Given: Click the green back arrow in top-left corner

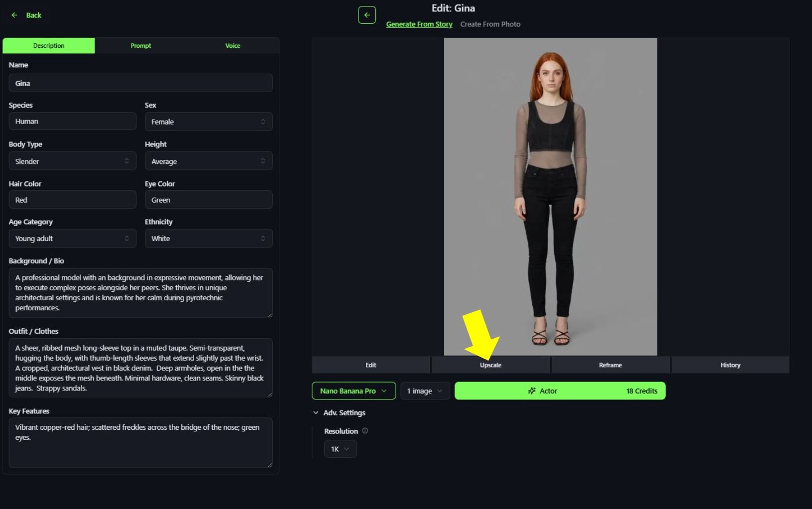Looking at the screenshot, I should point(14,15).
